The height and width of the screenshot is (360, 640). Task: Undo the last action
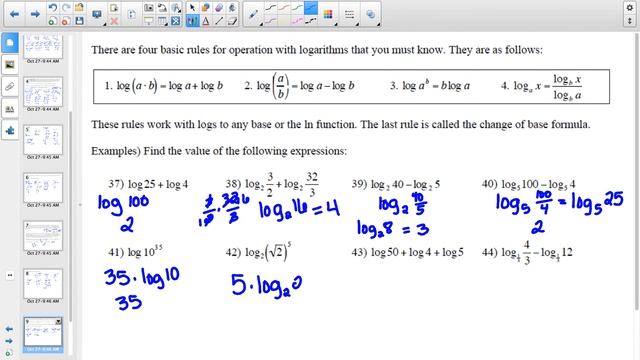click(52, 8)
